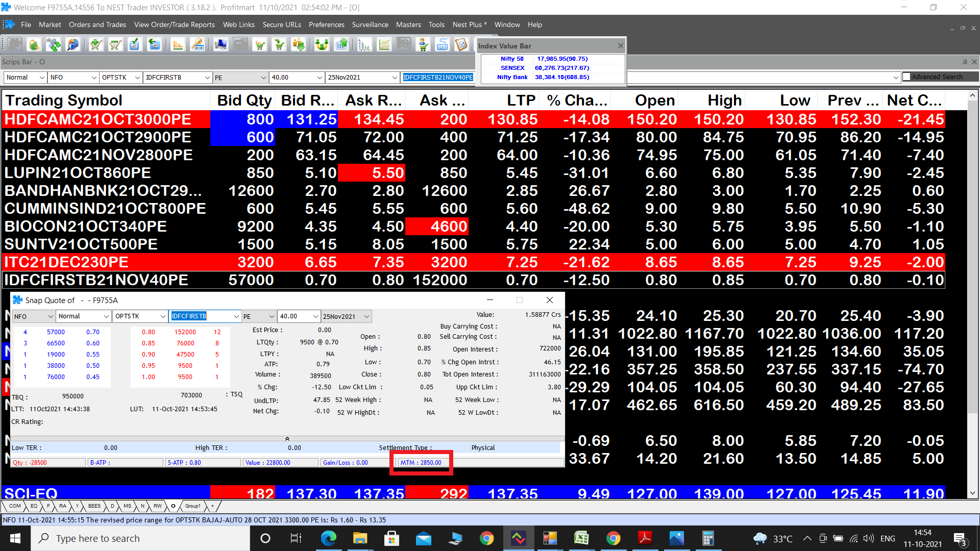The width and height of the screenshot is (980, 551).
Task: Click the plain cart Sell Order Entry icon
Action: point(115,45)
